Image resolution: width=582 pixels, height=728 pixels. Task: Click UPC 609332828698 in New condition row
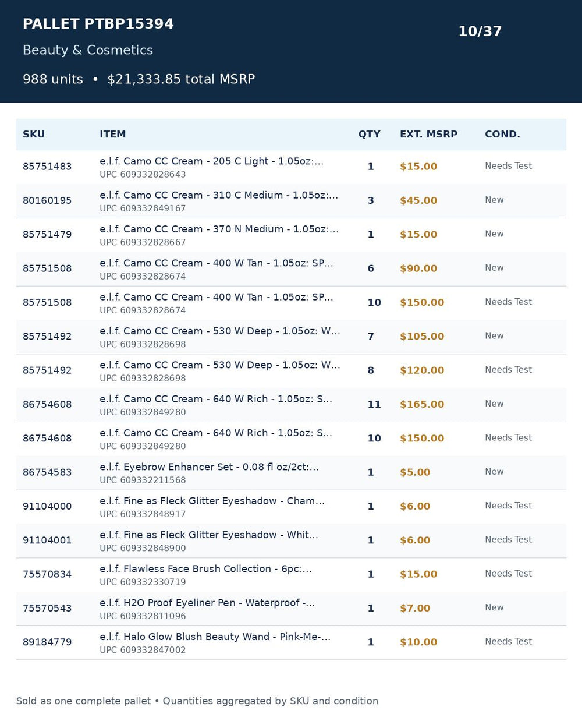click(x=143, y=344)
